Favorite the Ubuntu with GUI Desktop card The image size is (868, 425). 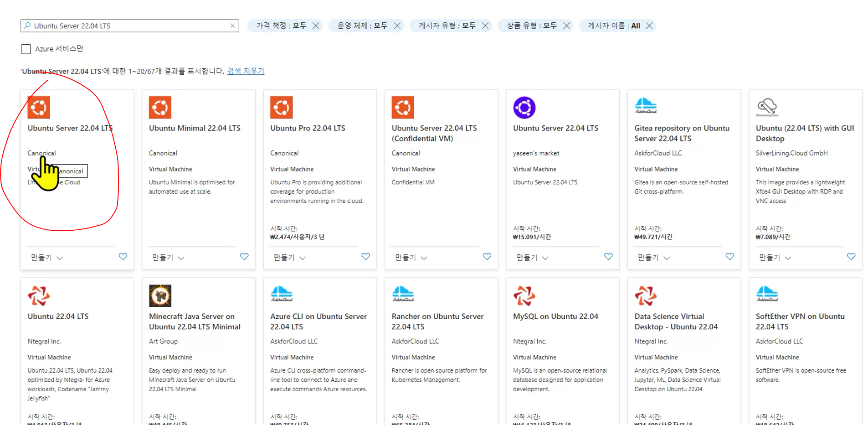(x=851, y=257)
